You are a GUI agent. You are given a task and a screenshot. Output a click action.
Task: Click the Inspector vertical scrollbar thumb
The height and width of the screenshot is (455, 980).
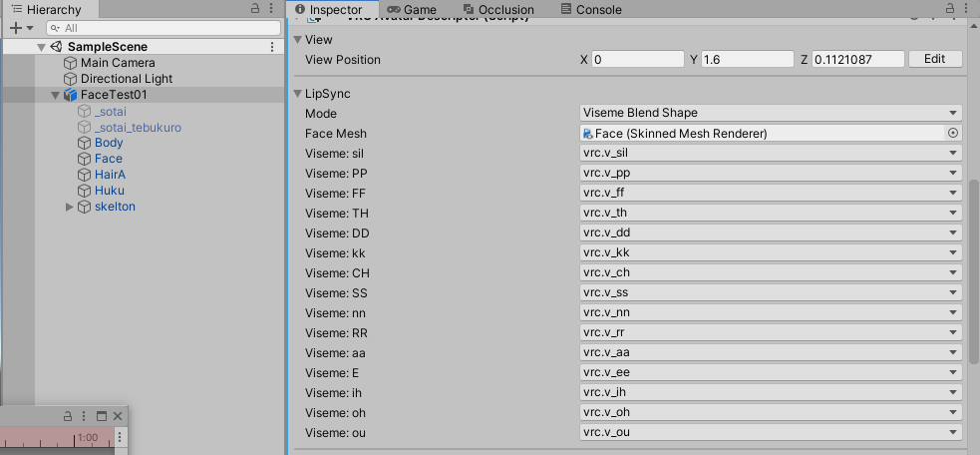974,271
